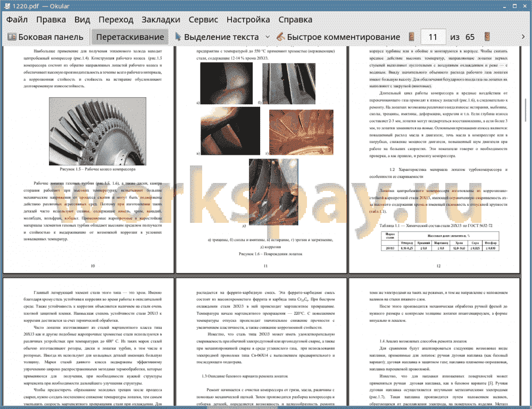Toggle the Боковая панель sidebar button
Viewport: 532px width, 409px height.
coord(45,37)
